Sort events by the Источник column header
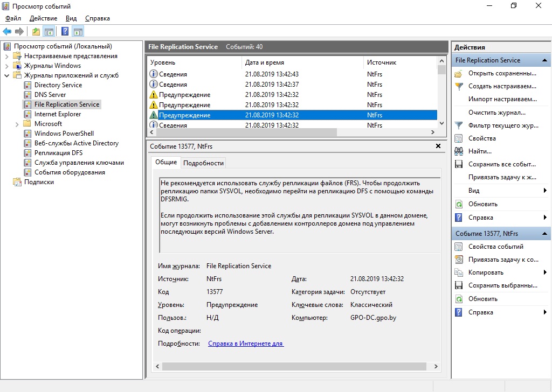Screen dimensions: 552x392 click(x=401, y=62)
